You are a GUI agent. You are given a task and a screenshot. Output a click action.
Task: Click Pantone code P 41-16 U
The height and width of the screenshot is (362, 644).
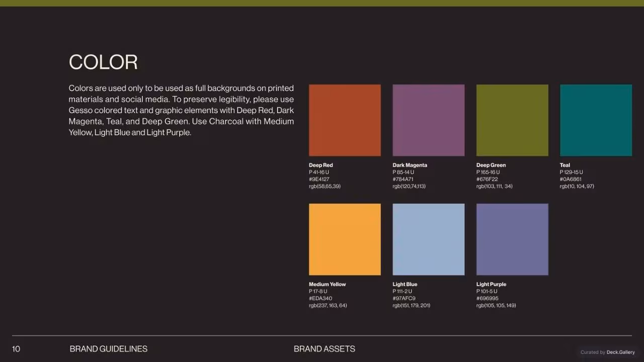click(x=319, y=172)
